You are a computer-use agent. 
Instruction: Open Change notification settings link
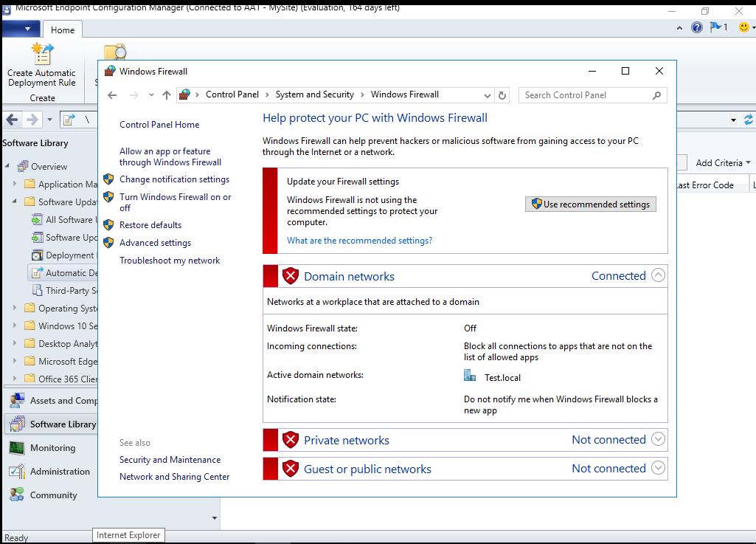tap(175, 179)
